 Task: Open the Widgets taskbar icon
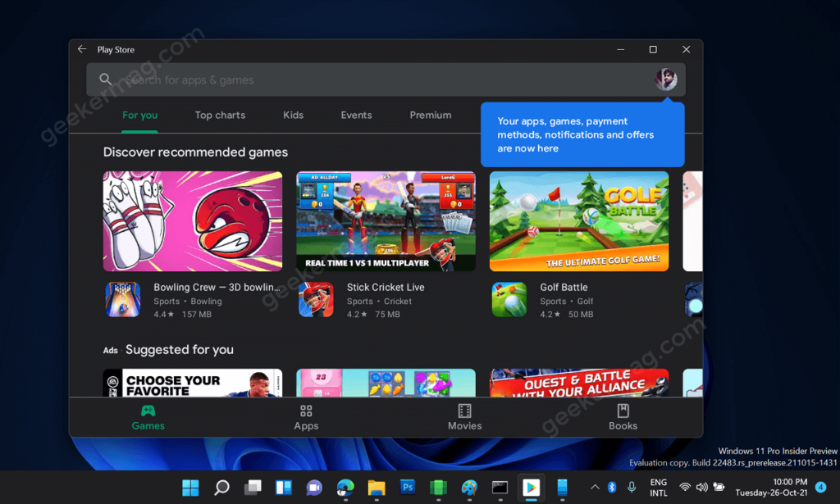283,488
